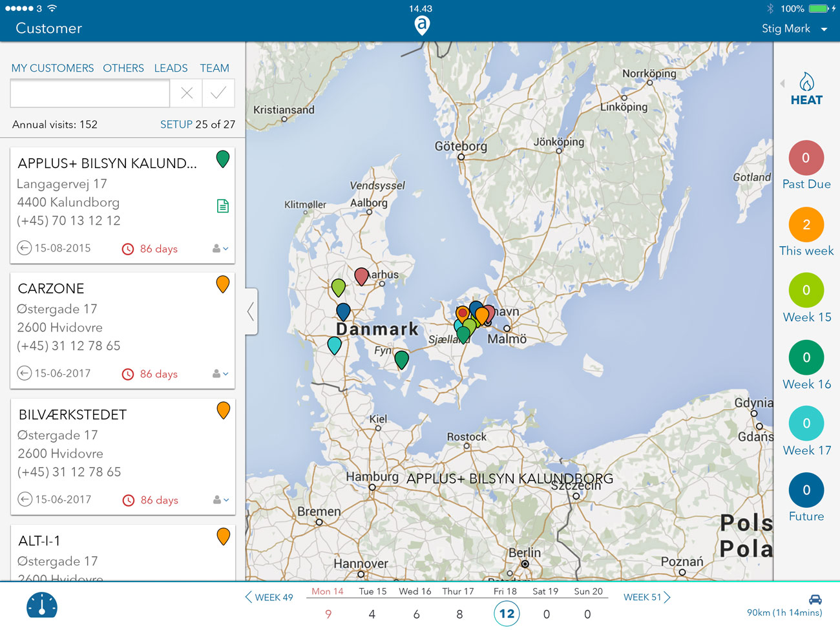Select Mon 14 in week bar
The height and width of the screenshot is (630, 840).
(x=328, y=604)
